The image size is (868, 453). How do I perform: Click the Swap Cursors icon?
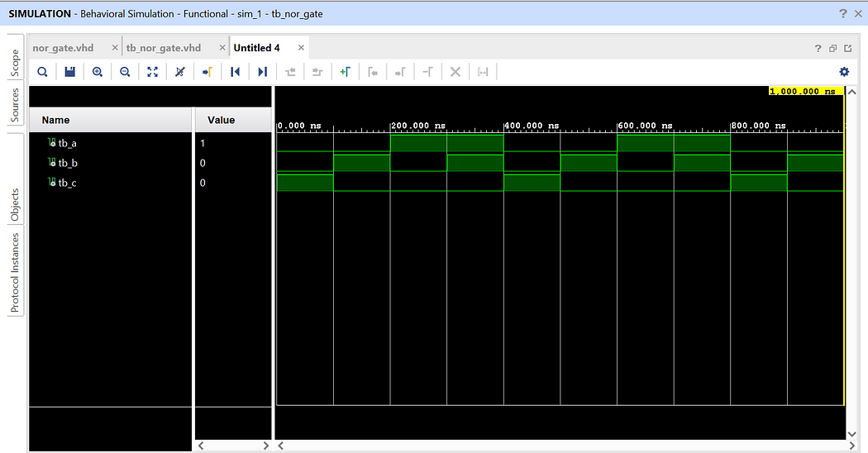click(x=428, y=71)
